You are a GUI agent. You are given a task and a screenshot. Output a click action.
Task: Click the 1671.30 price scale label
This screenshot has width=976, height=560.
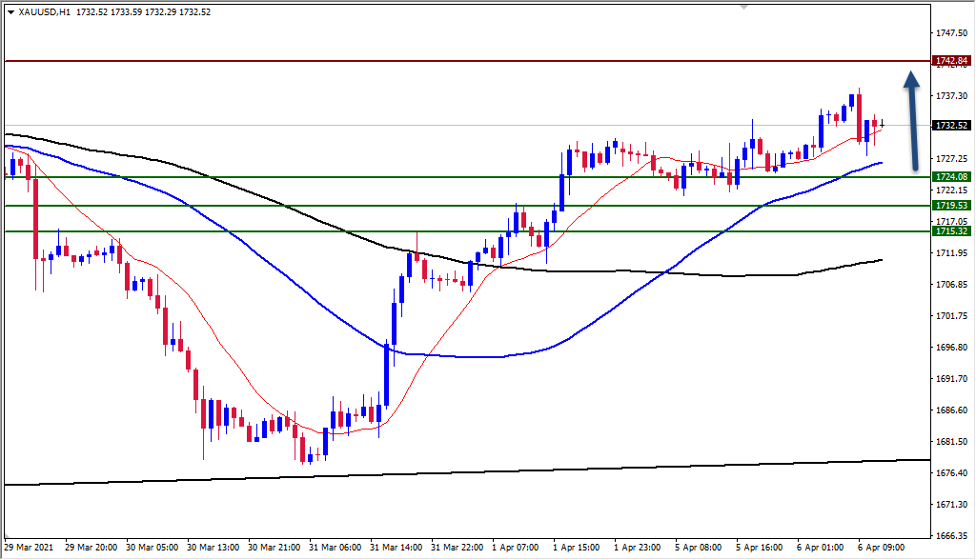pyautogui.click(x=952, y=505)
